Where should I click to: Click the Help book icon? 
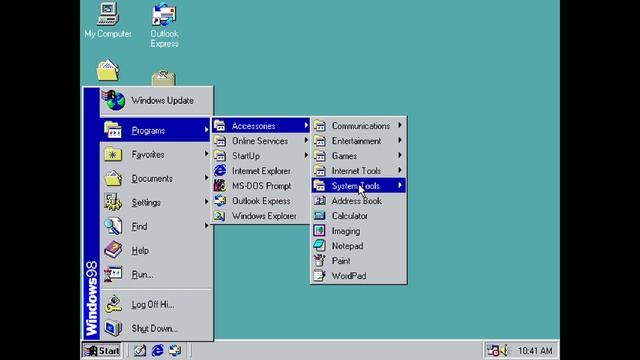tap(113, 250)
